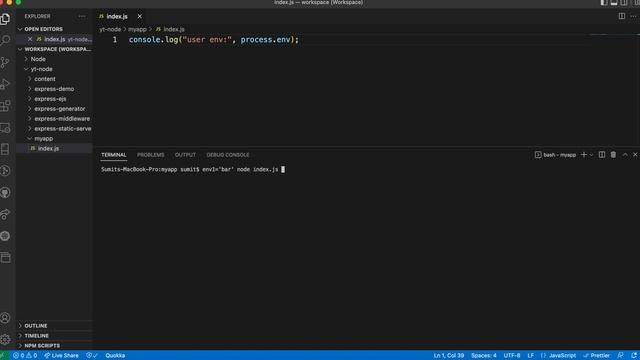Collapse the WORKSPACE section

54,49
